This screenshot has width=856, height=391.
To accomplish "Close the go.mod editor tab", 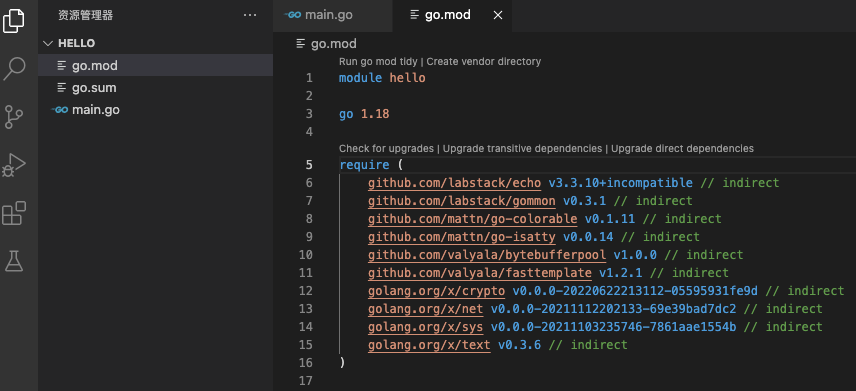I will [498, 15].
